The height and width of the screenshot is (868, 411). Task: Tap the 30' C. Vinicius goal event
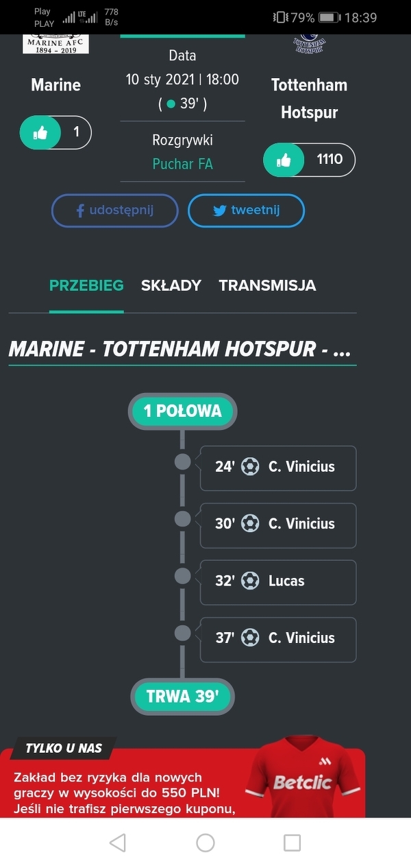point(277,525)
